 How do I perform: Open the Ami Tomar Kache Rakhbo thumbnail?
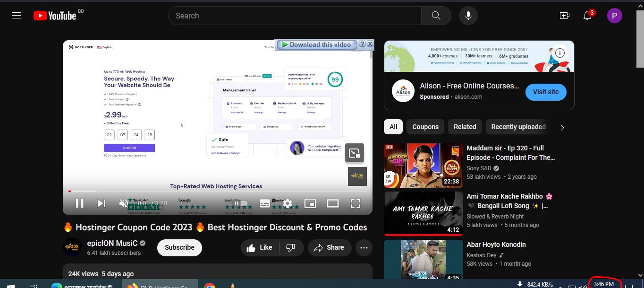point(424,213)
